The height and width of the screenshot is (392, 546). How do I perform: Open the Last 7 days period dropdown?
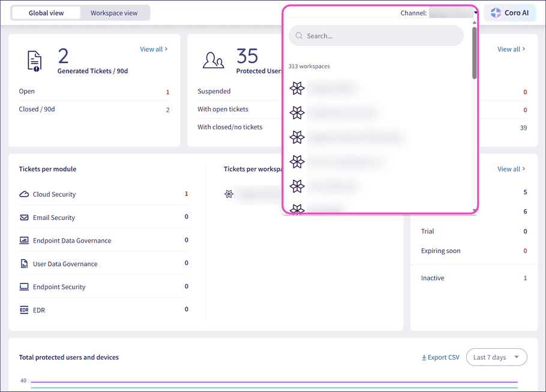[496, 357]
